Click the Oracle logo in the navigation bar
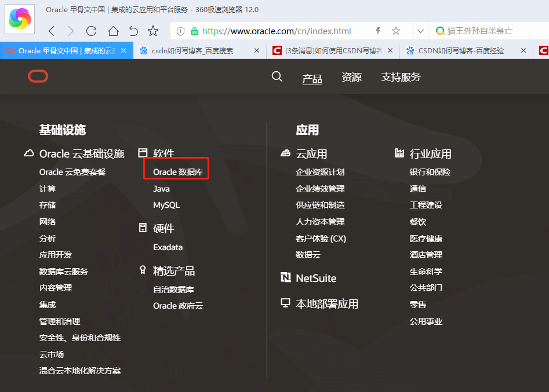Viewport: 549px width, 392px height. pos(37,76)
